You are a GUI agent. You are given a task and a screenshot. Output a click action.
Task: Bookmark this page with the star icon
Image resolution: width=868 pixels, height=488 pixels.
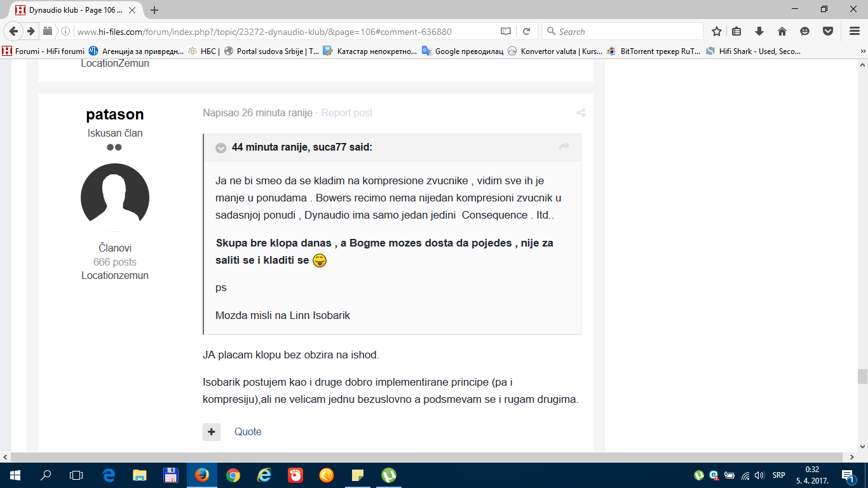tap(717, 31)
